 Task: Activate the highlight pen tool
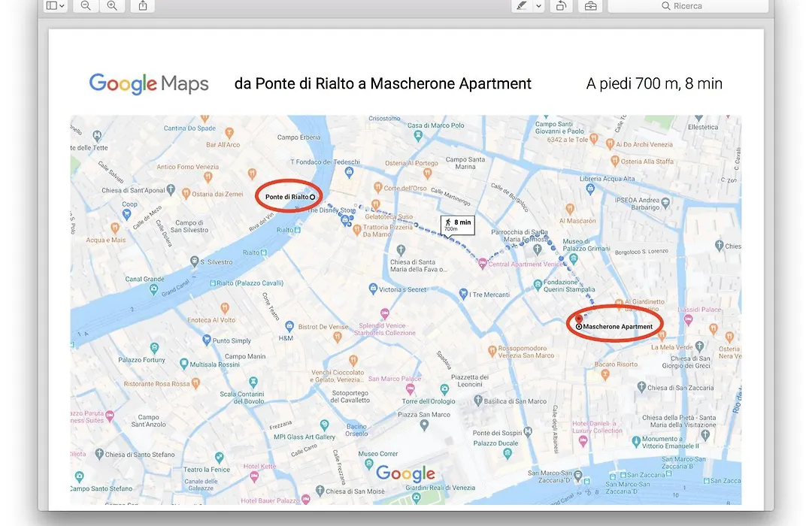pos(522,6)
